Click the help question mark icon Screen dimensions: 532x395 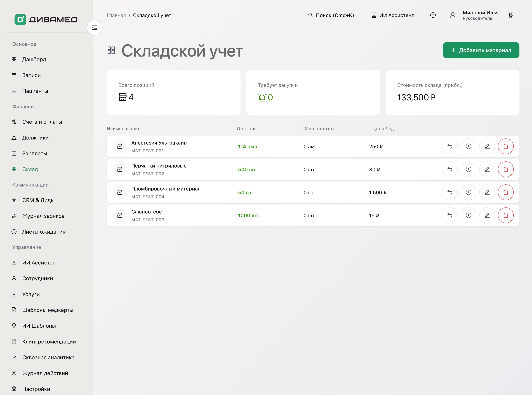[433, 15]
